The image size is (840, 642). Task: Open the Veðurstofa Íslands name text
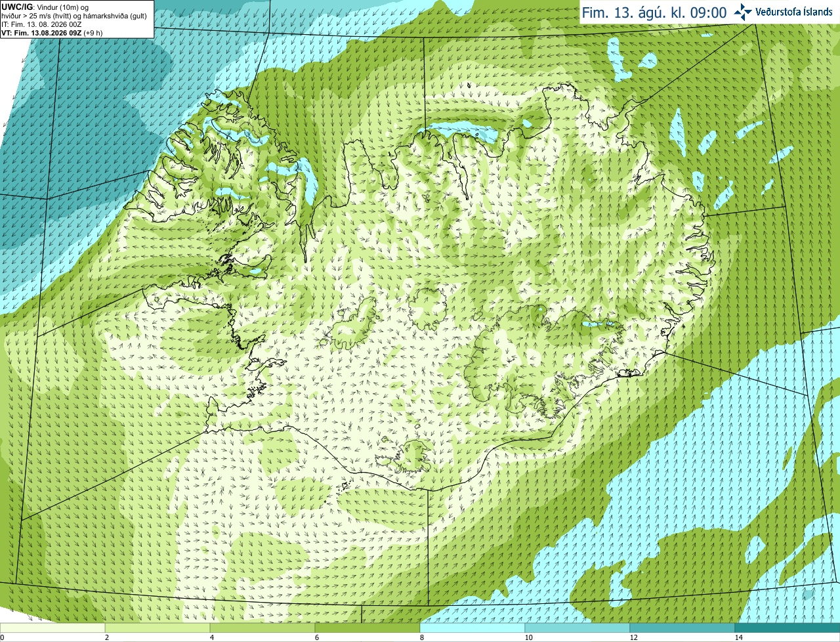point(794,12)
